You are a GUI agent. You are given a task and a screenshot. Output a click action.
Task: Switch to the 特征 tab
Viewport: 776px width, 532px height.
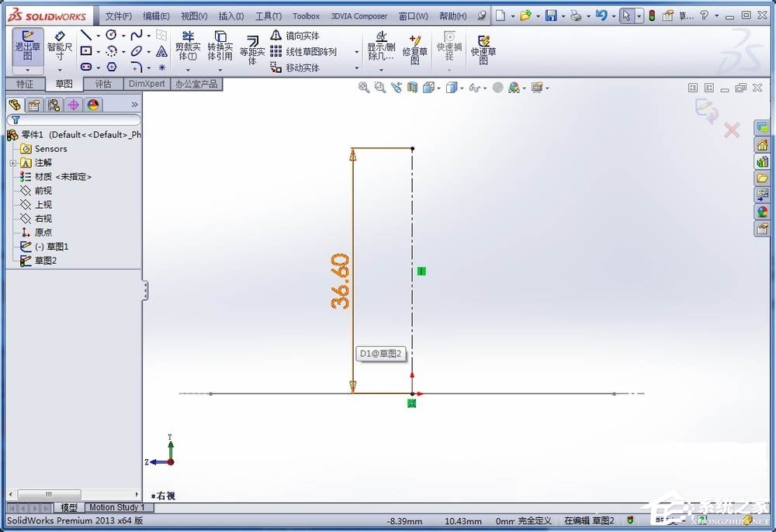pos(25,83)
